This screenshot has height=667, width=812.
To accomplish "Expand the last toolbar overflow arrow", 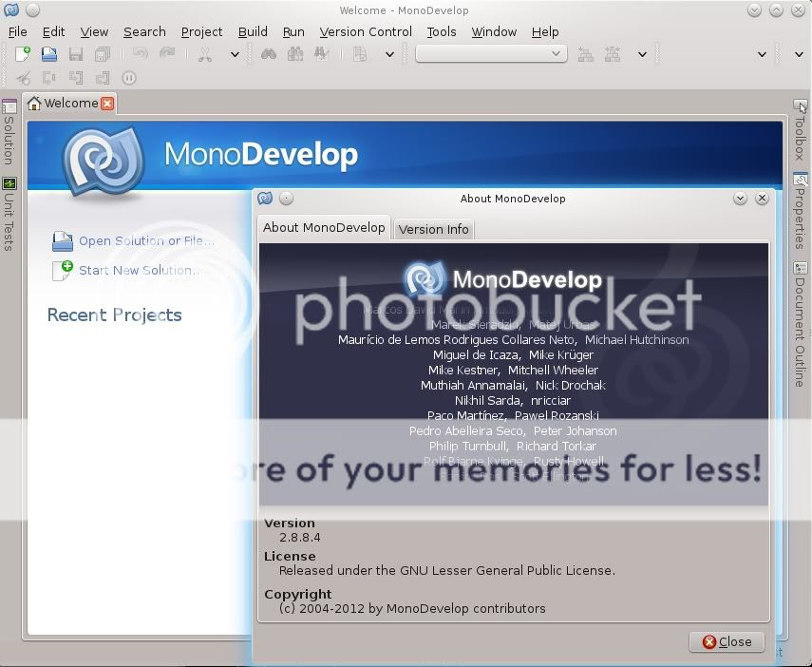I will coord(799,54).
